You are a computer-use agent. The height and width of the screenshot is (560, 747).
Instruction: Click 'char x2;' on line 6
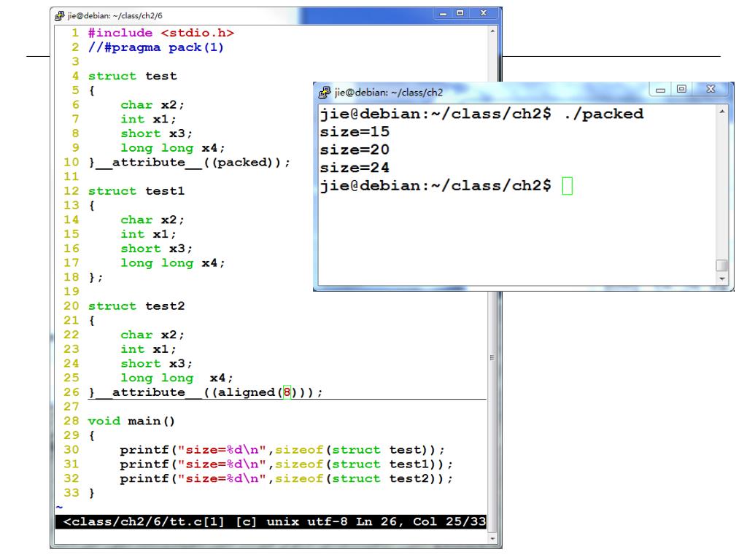point(152,105)
